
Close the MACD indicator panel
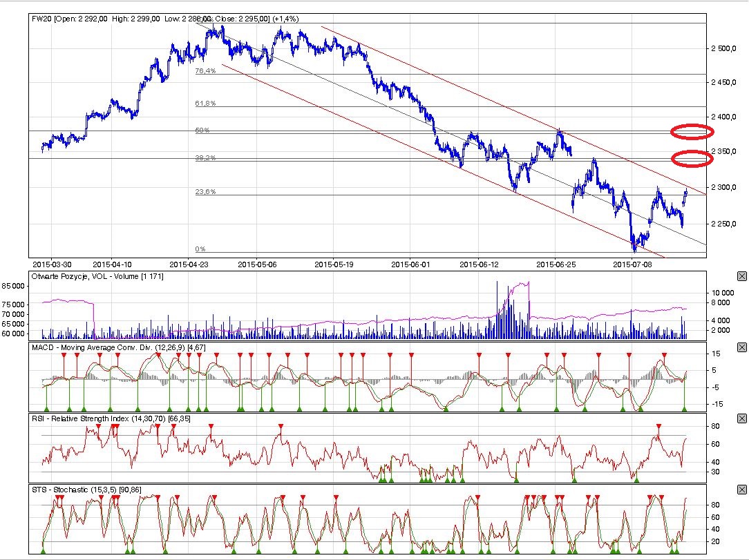tap(742, 347)
